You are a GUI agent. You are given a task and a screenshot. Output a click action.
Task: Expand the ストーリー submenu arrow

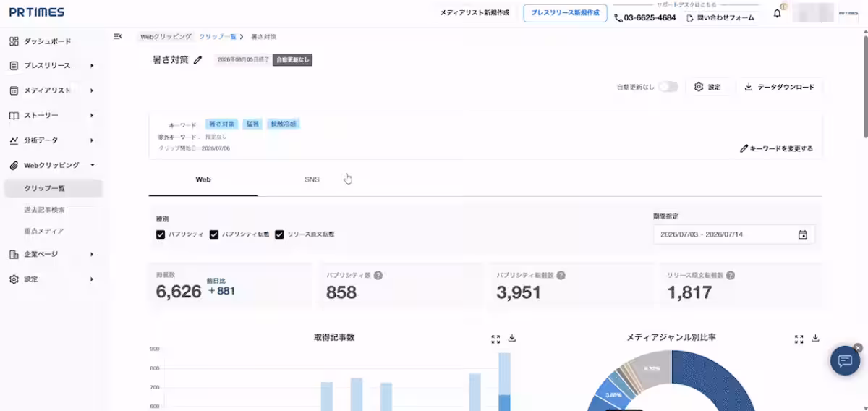point(92,115)
